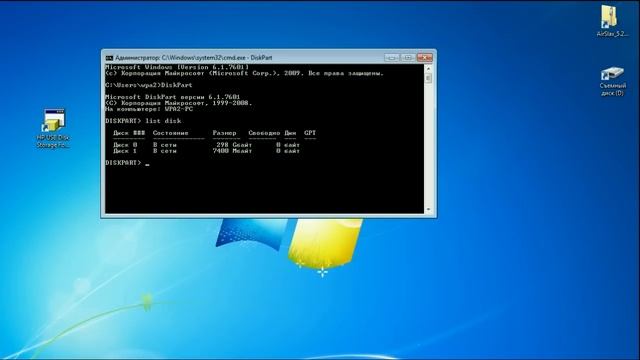The width and height of the screenshot is (640, 360).
Task: Click the cmd.exe - DiskPart window title text
Action: pyautogui.click(x=193, y=58)
